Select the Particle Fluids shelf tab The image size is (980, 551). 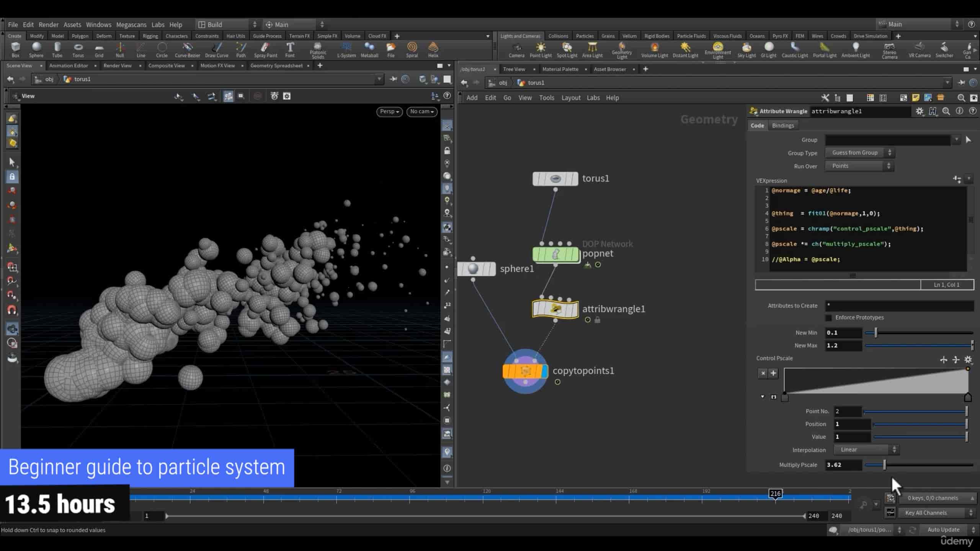691,36
